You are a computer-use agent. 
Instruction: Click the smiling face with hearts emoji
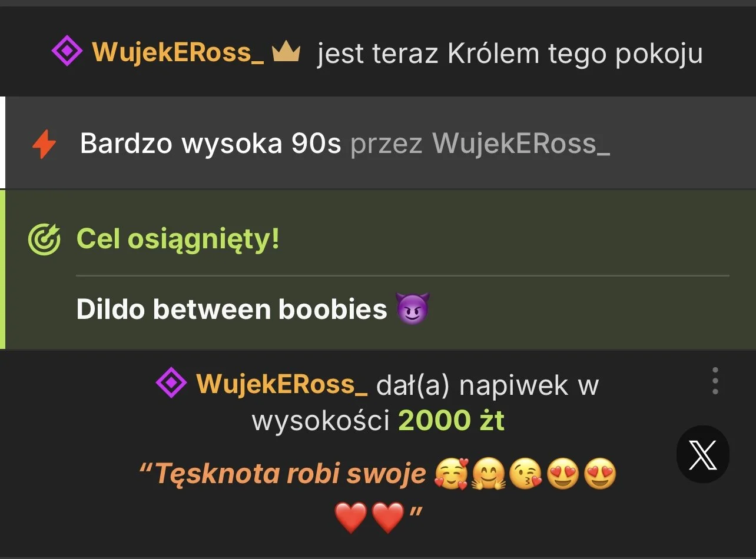coord(451,474)
